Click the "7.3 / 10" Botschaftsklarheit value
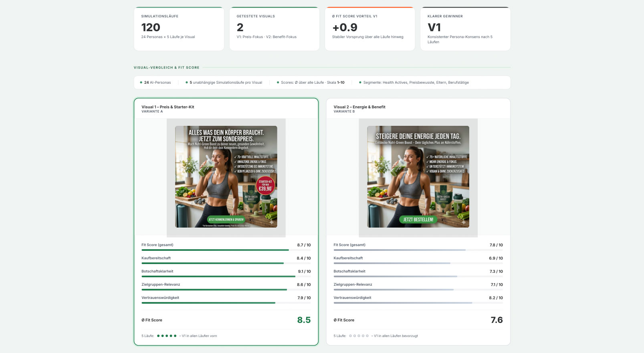Screen dimensions: 644x353 click(496, 271)
